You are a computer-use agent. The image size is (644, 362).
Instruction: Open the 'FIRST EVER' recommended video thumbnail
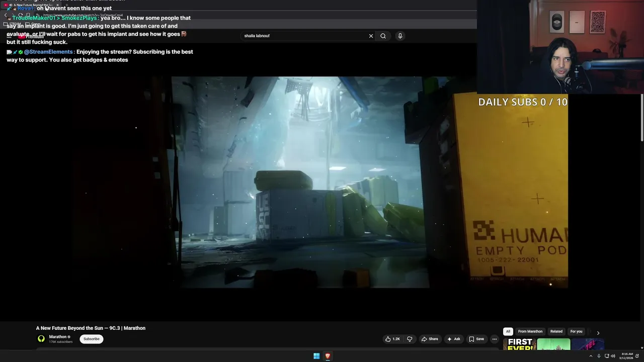(x=519, y=344)
